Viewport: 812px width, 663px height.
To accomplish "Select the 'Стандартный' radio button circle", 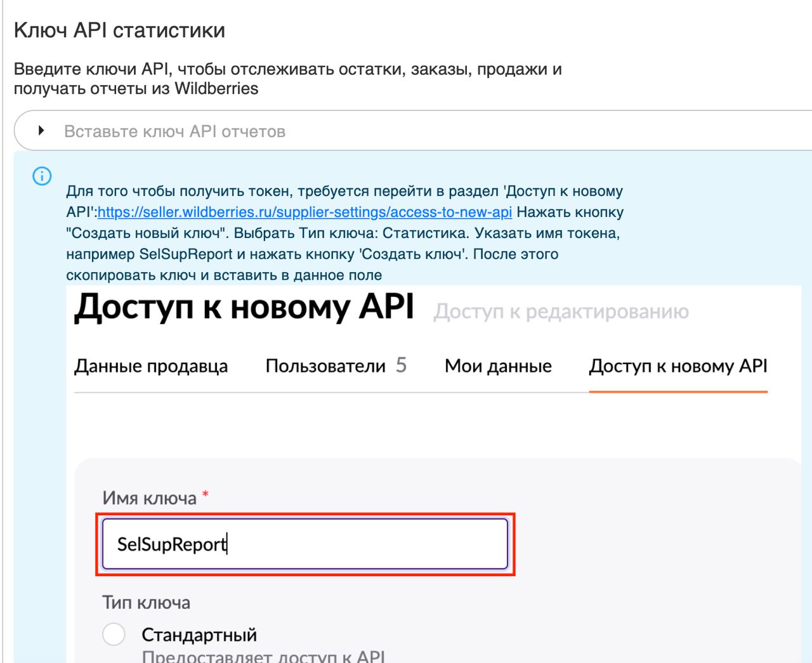I will tap(114, 634).
